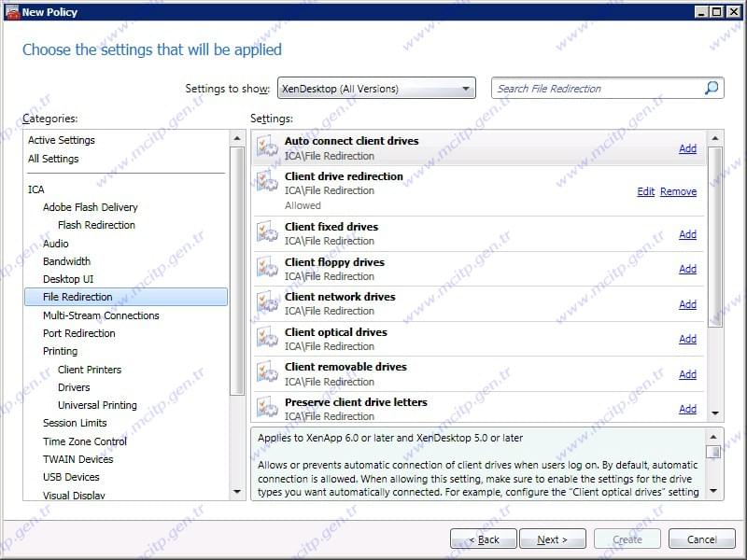Click the Preserve client drive letters icon

coord(267,408)
